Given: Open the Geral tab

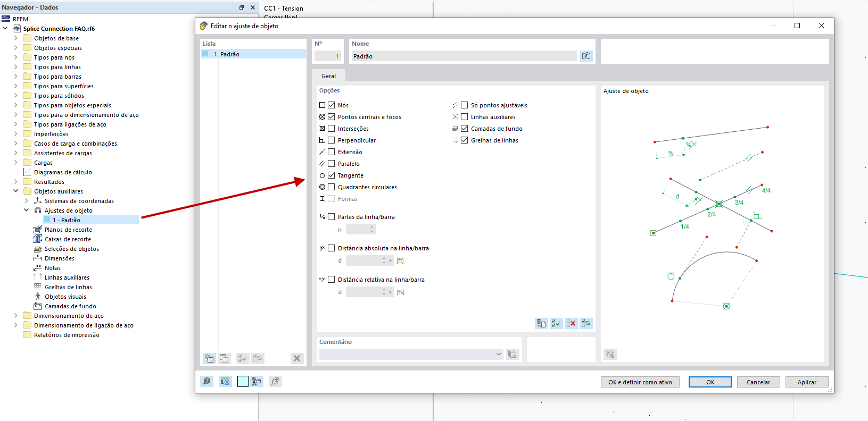Looking at the screenshot, I should (328, 76).
